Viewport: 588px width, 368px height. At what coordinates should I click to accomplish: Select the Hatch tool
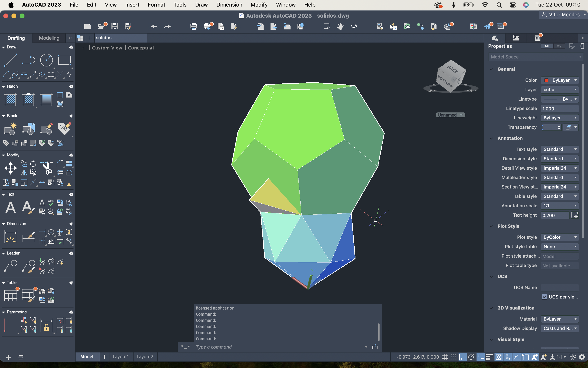point(10,99)
